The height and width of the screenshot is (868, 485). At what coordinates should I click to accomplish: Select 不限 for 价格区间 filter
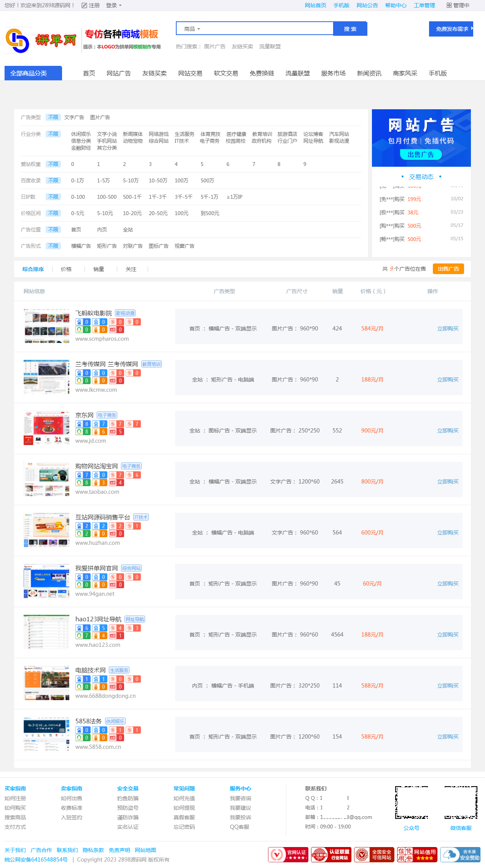[x=53, y=213]
